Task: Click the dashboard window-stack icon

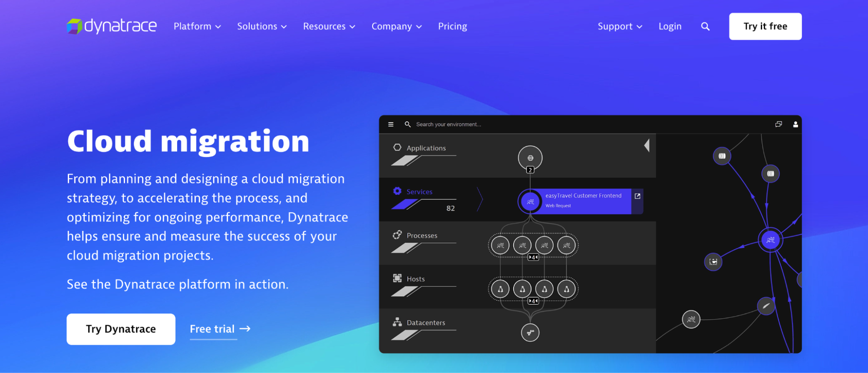Action: point(779,124)
